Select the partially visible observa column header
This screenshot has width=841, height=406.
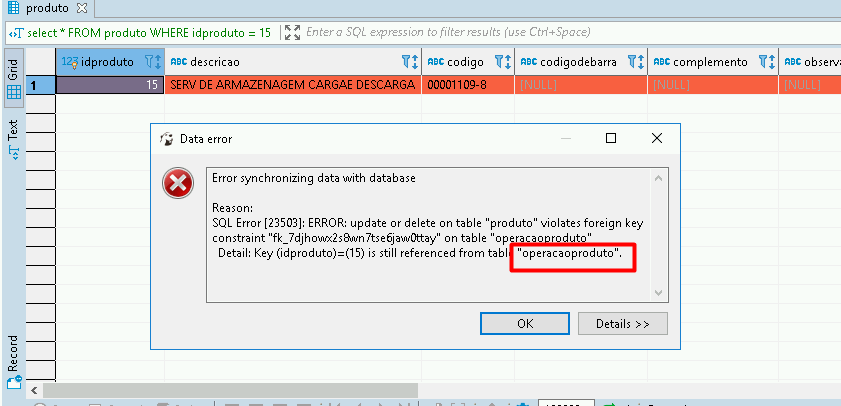click(810, 62)
